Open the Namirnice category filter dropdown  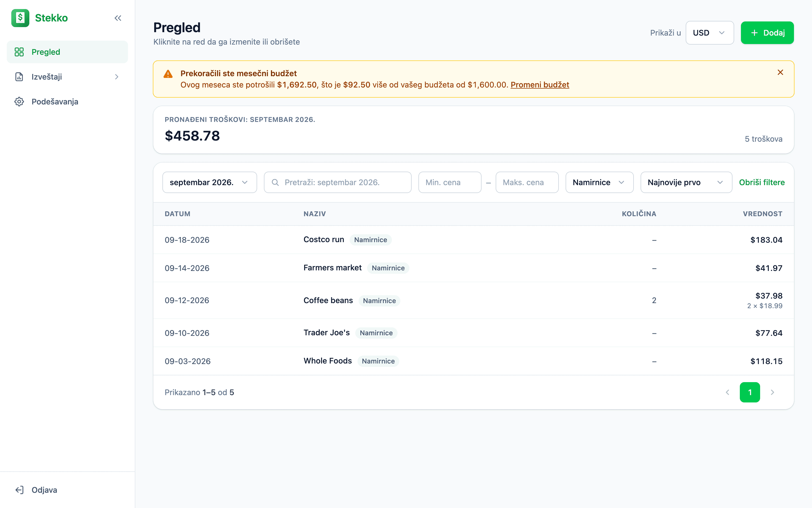point(599,182)
